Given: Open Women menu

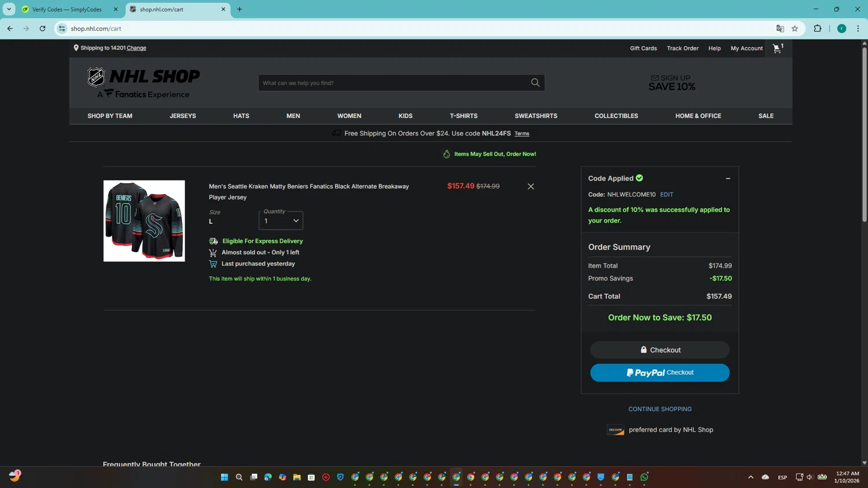Looking at the screenshot, I should [x=350, y=116].
